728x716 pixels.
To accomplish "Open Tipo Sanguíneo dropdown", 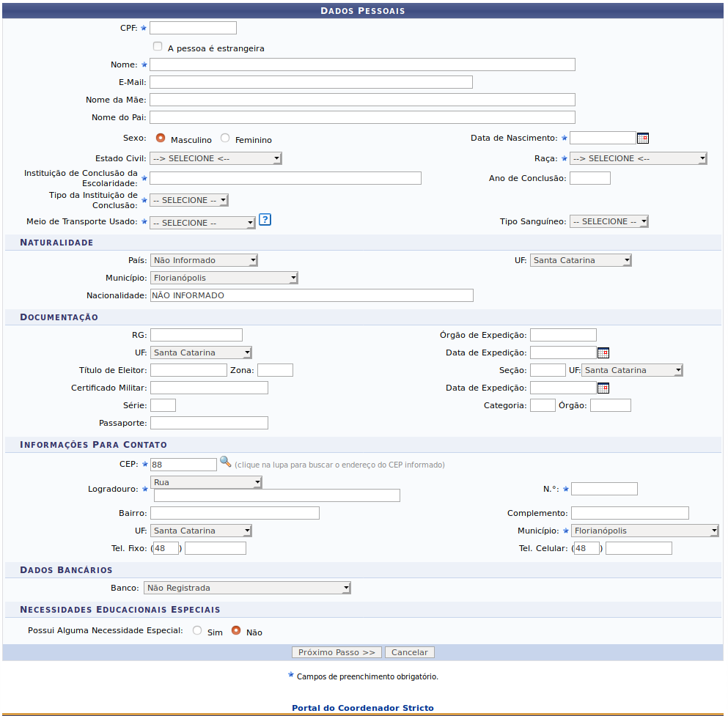I will [x=608, y=221].
